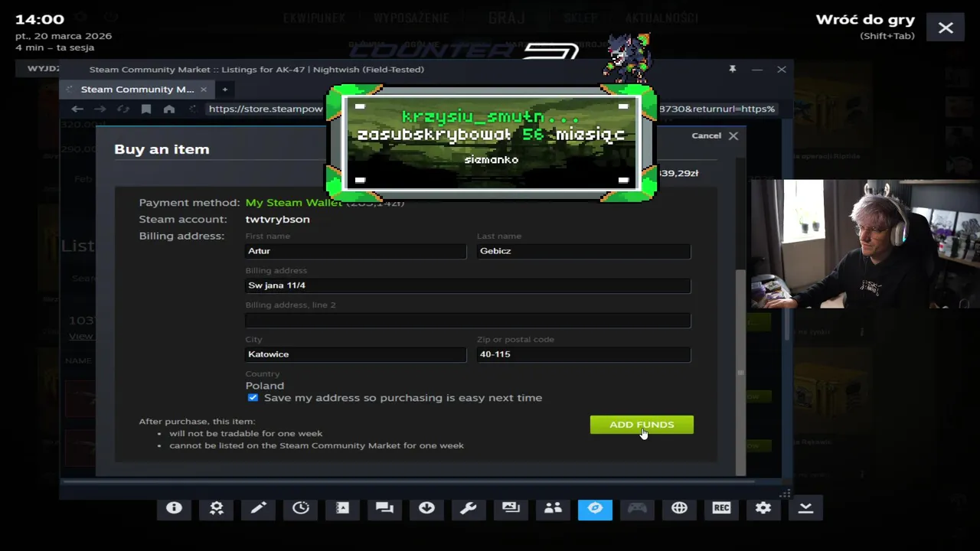The width and height of the screenshot is (980, 551).
Task: Cancel the Buy an item dialog
Action: [x=714, y=135]
